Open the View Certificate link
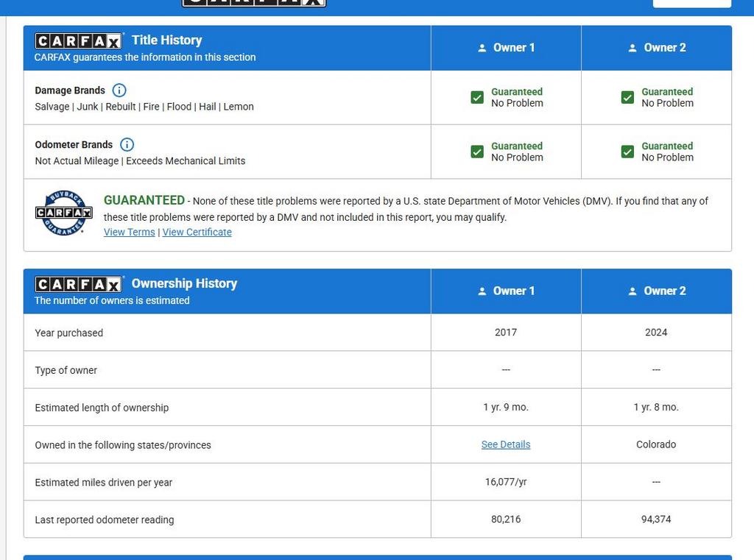Image resolution: width=754 pixels, height=560 pixels. pyautogui.click(x=197, y=233)
